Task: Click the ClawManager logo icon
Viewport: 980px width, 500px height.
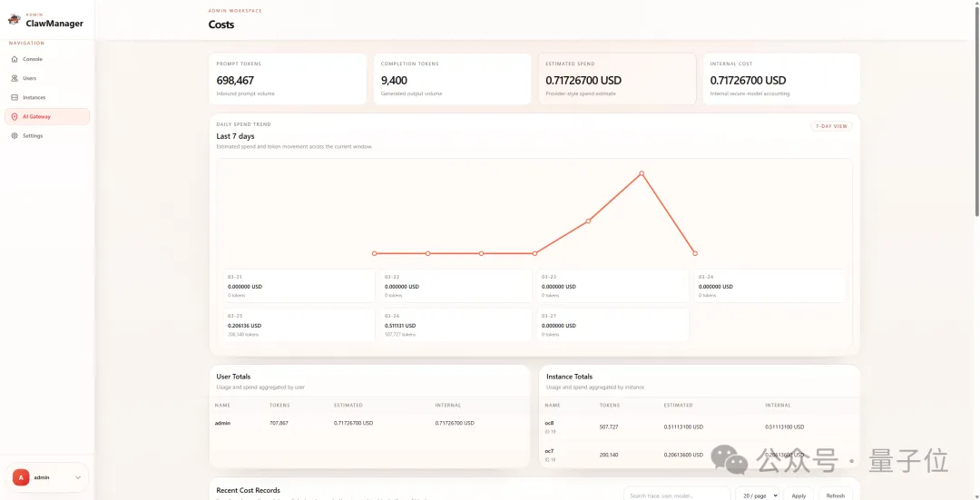Action: 14,20
